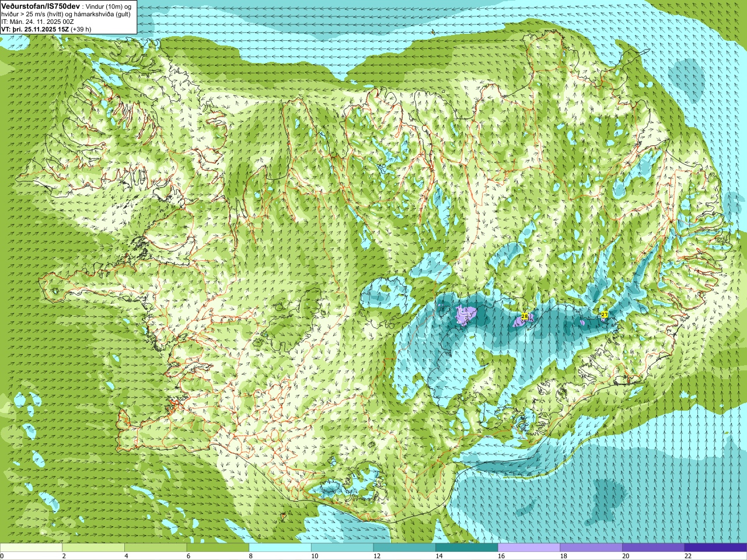This screenshot has height=560, width=747.
Task: Click the legend scale value 2
Action: pyautogui.click(x=64, y=556)
